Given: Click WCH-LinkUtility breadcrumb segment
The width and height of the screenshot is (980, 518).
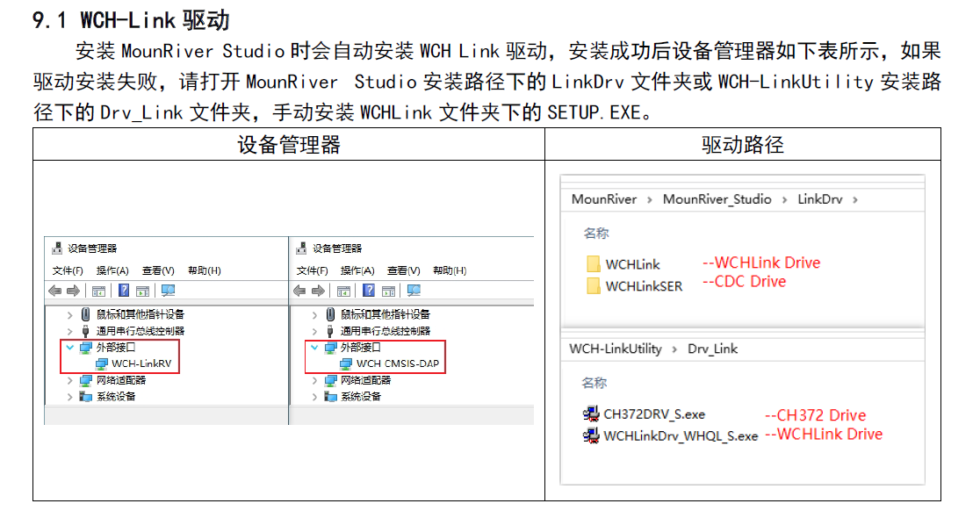Looking at the screenshot, I should point(615,349).
